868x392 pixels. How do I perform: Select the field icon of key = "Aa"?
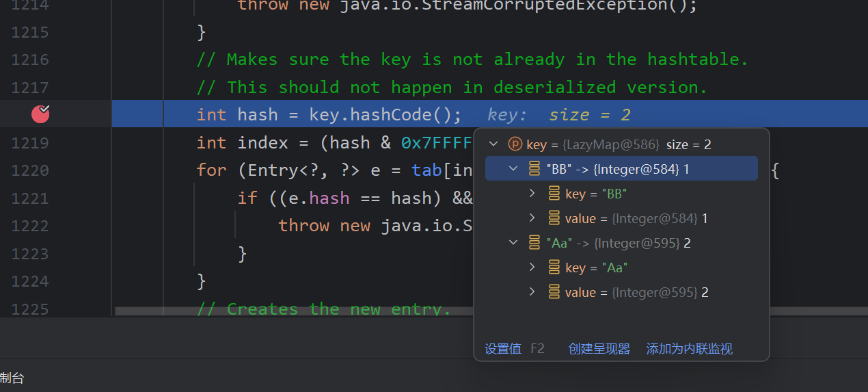(554, 267)
